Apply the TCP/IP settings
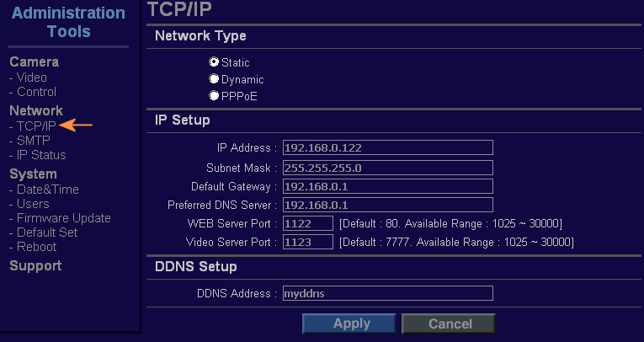This screenshot has width=644, height=342. pyautogui.click(x=349, y=323)
